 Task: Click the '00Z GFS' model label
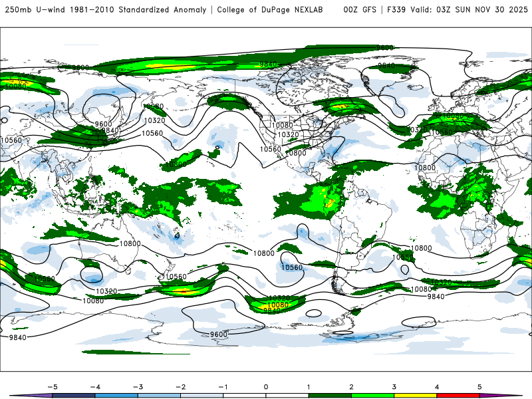(x=360, y=9)
